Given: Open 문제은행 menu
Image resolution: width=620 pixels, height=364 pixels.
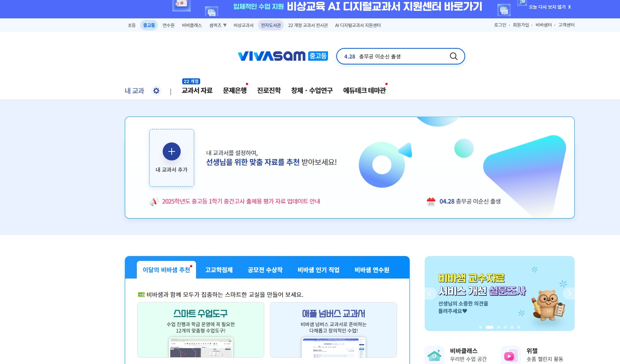Looking at the screenshot, I should [x=235, y=90].
